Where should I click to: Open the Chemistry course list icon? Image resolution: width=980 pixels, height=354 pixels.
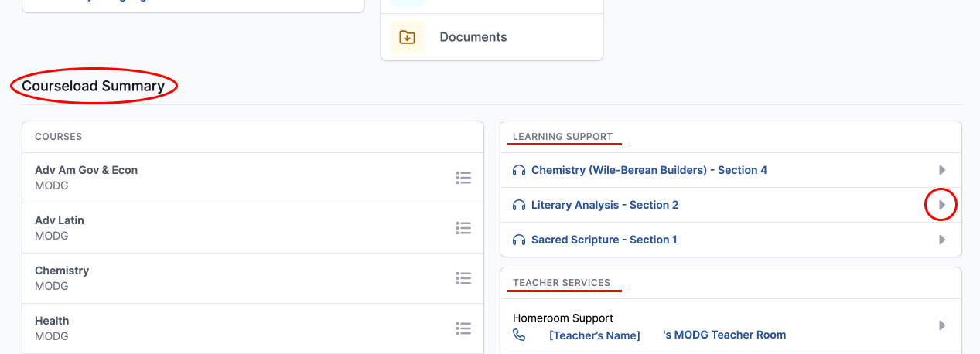pyautogui.click(x=463, y=278)
